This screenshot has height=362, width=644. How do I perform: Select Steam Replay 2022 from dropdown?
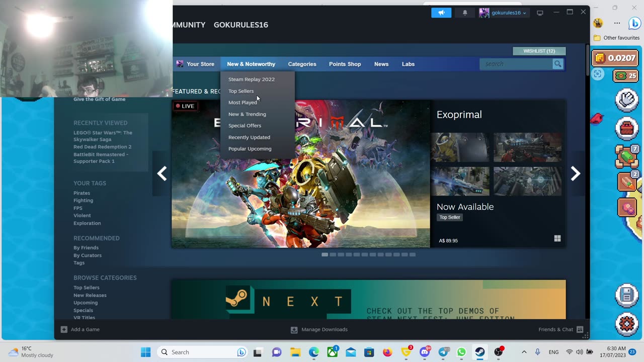click(252, 79)
